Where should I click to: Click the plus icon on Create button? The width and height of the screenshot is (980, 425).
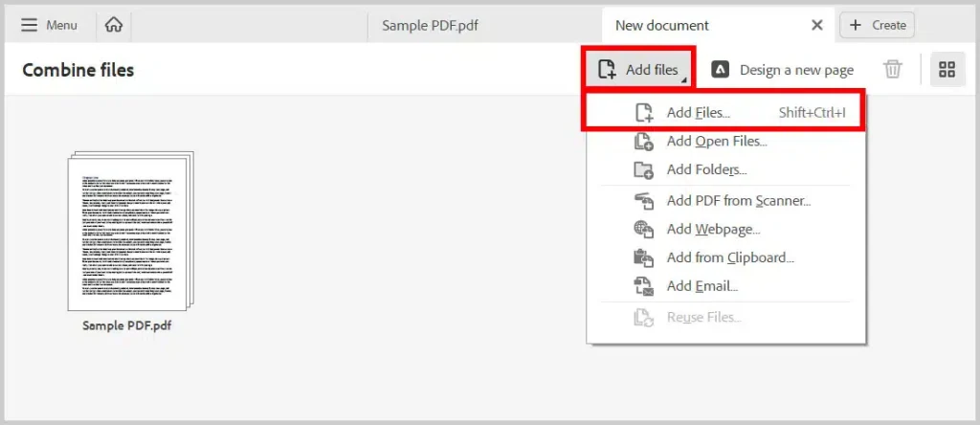tap(856, 25)
